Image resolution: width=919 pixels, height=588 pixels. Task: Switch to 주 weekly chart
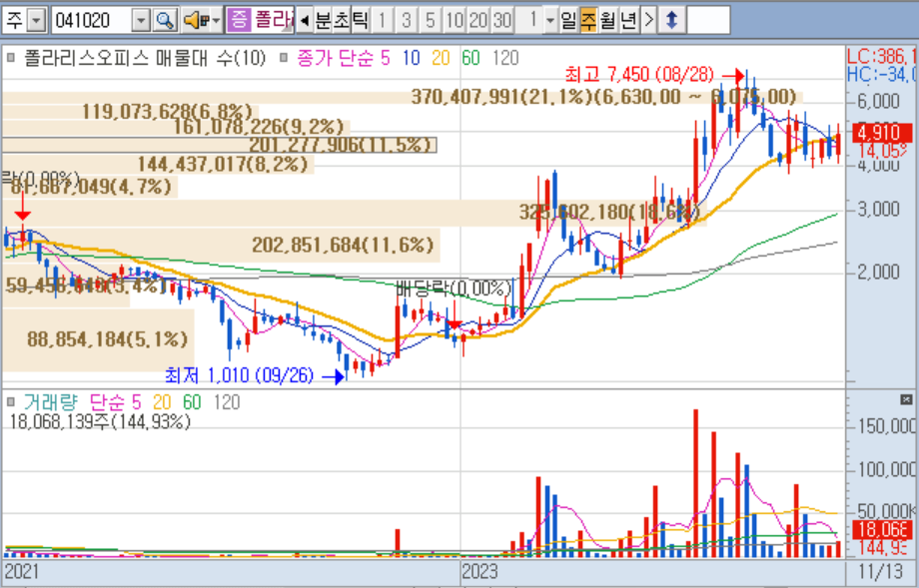[x=587, y=21]
